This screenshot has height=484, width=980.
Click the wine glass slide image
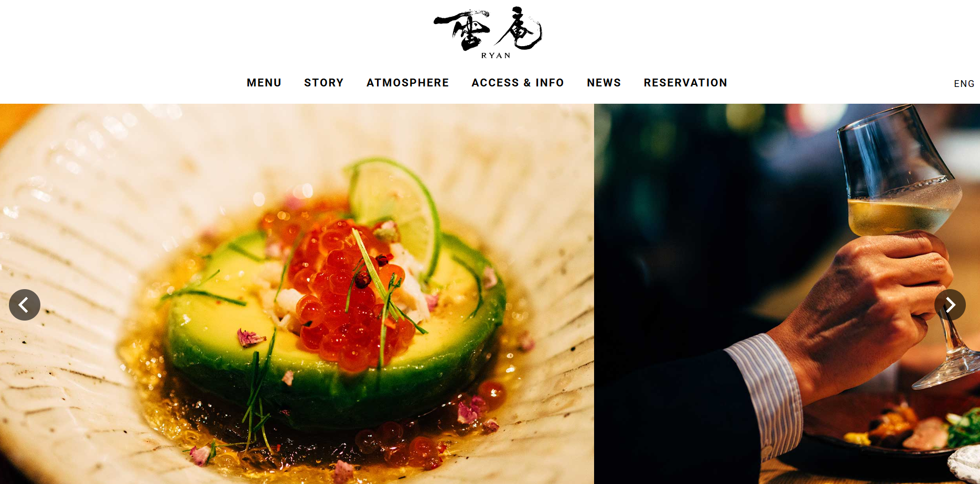coord(787,294)
